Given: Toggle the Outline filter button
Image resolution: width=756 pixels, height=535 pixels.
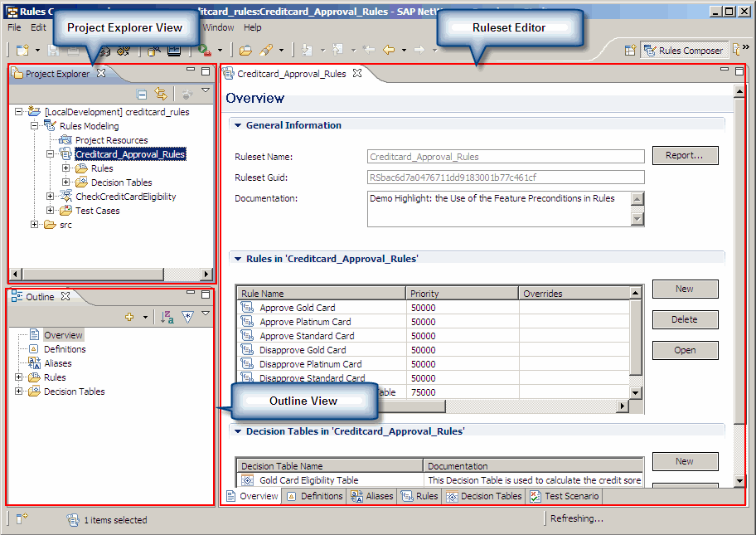Looking at the screenshot, I should (x=187, y=317).
